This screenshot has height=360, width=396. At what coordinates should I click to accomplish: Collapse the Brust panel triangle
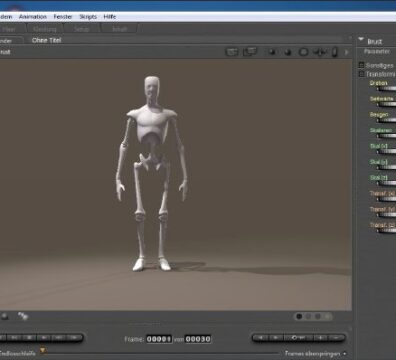tap(361, 40)
